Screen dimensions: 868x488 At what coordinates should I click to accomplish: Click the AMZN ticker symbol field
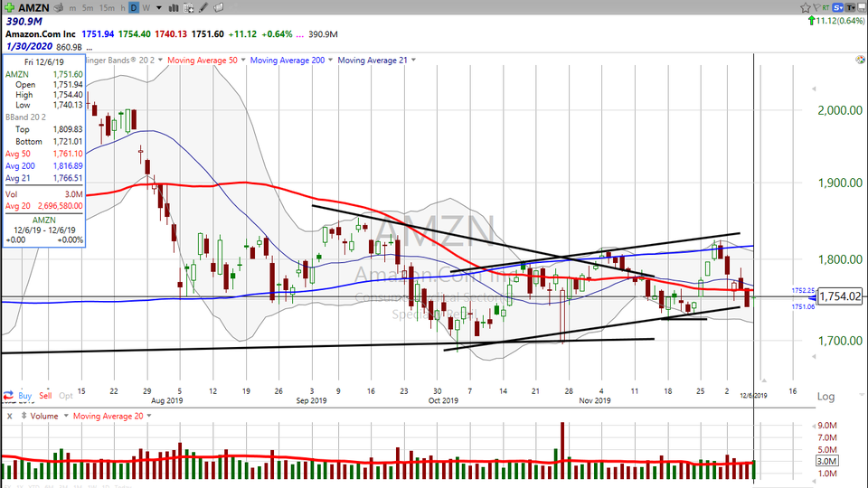[x=33, y=8]
